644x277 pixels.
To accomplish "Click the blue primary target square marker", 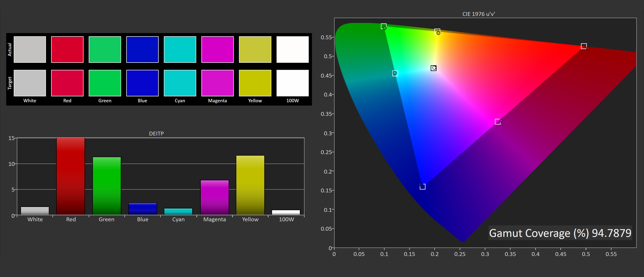I will [x=422, y=187].
